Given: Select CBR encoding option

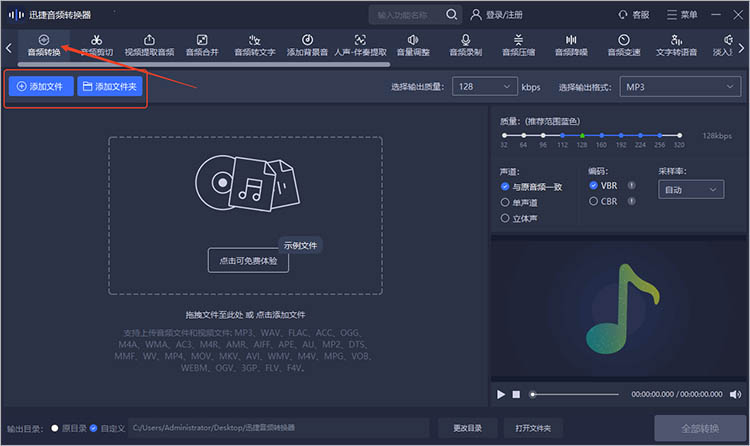Looking at the screenshot, I should 603,201.
